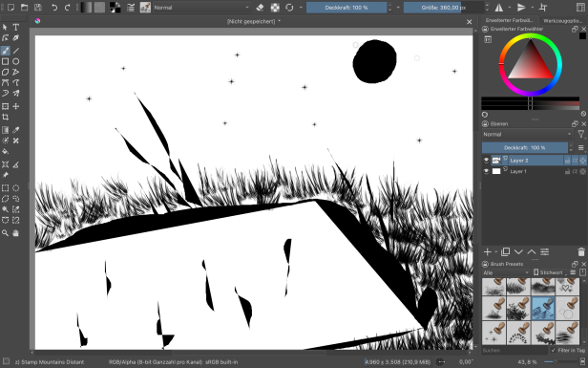Image resolution: width=588 pixels, height=368 pixels.
Task: Select the Gradient tool
Action: tap(6, 130)
